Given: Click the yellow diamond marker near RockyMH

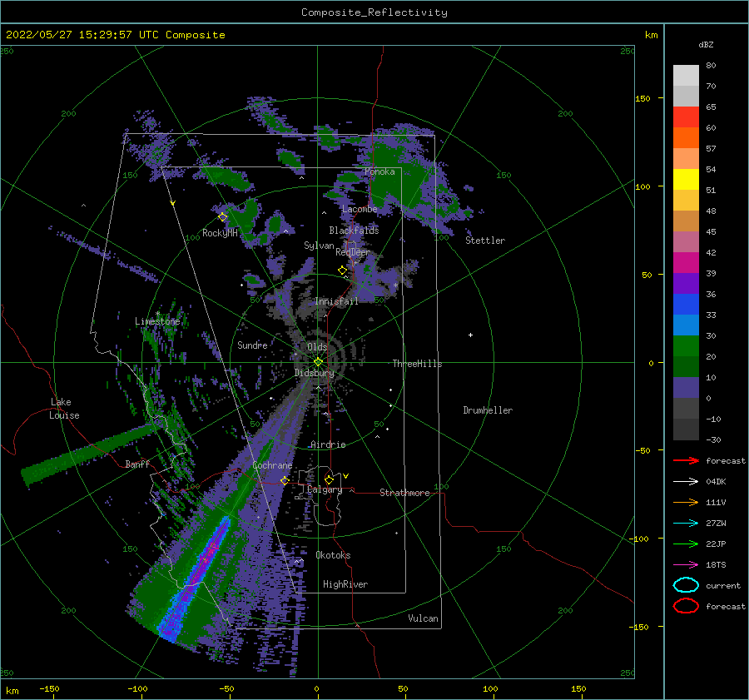Looking at the screenshot, I should (x=222, y=217).
